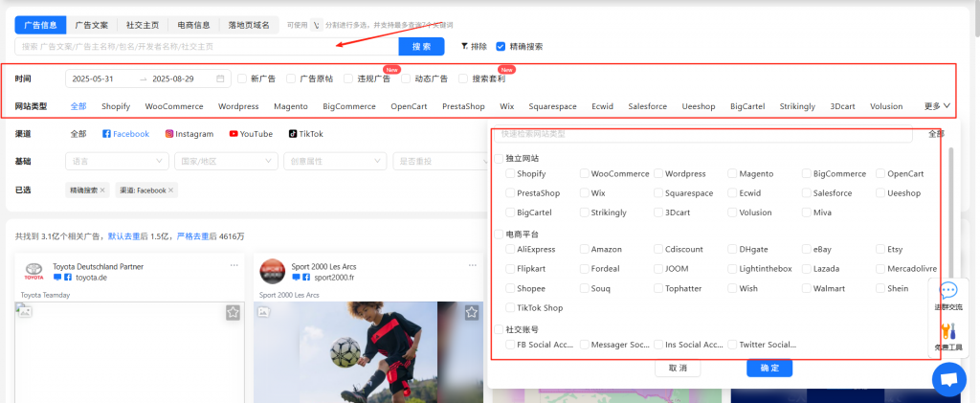Click the blue 搜索 button
The width and height of the screenshot is (980, 403).
coord(421,46)
